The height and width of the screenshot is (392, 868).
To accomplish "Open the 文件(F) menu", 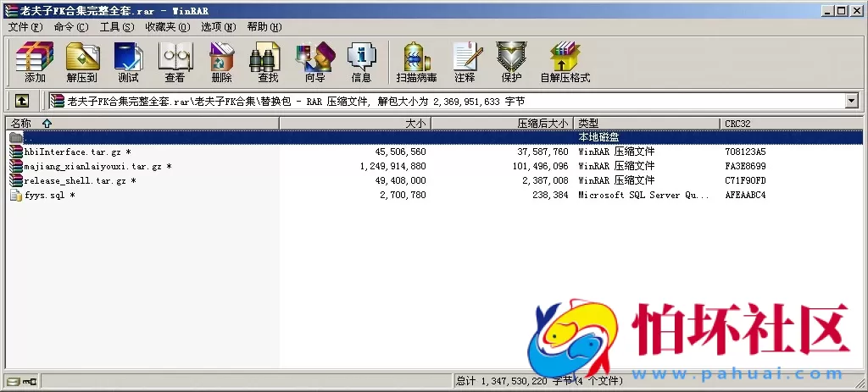I will [25, 27].
